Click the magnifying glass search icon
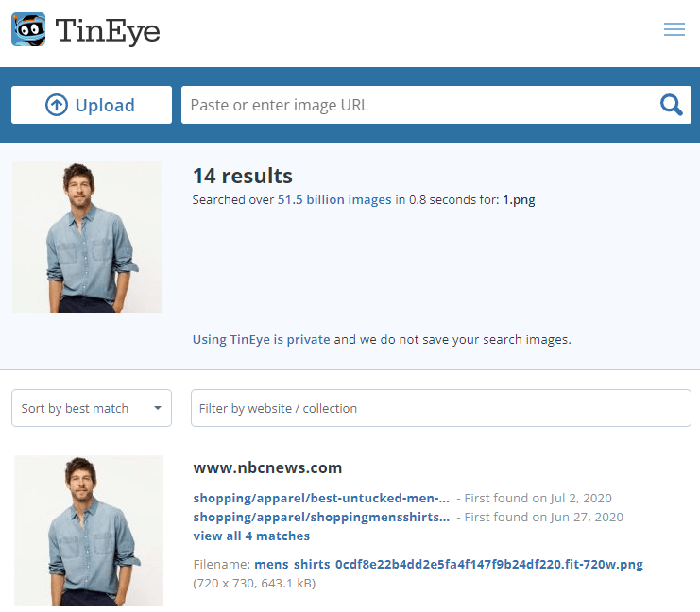 click(x=671, y=105)
